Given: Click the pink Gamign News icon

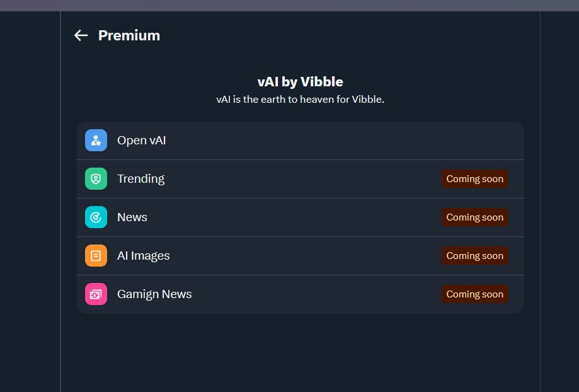Looking at the screenshot, I should pyautogui.click(x=96, y=294).
